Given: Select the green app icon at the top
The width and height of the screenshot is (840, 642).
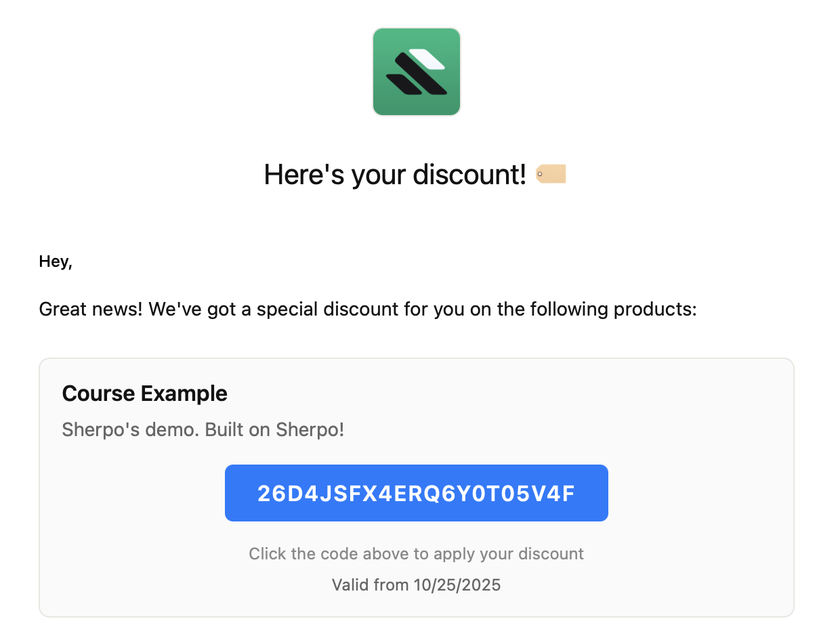Looking at the screenshot, I should (416, 71).
